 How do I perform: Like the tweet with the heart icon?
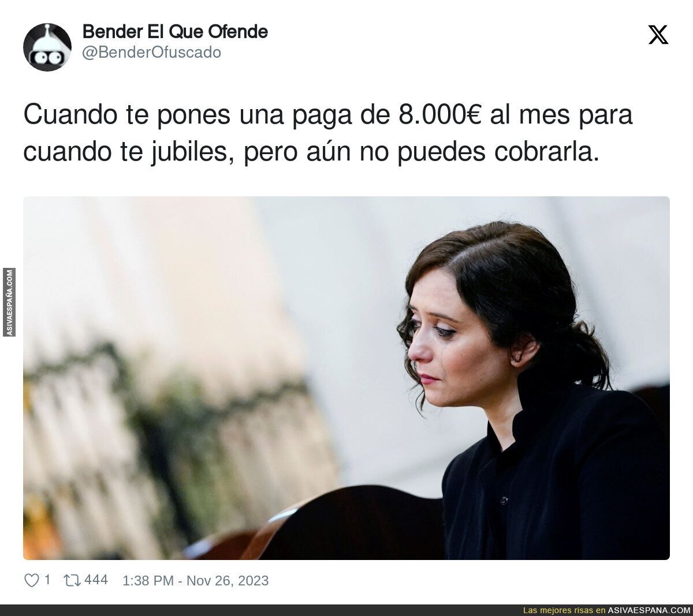coord(32,580)
